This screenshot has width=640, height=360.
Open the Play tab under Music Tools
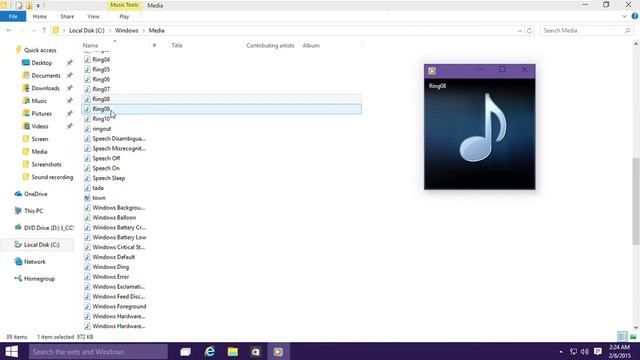pos(124,16)
